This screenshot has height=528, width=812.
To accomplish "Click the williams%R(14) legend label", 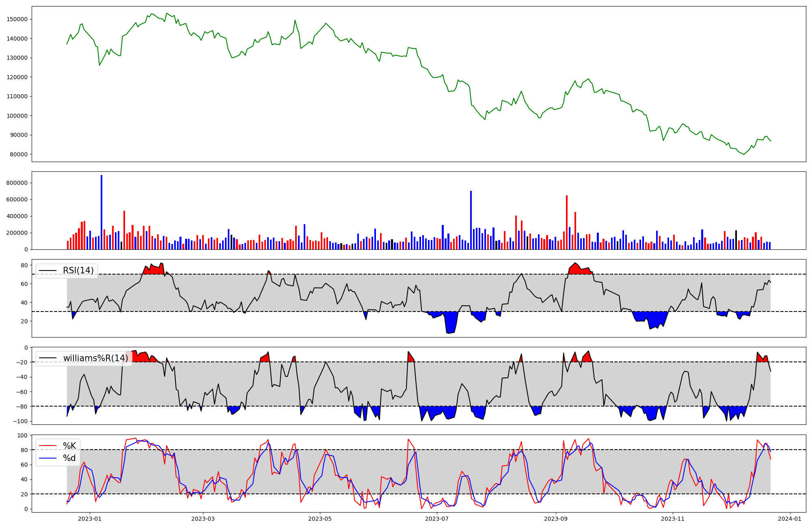I will [x=95, y=358].
